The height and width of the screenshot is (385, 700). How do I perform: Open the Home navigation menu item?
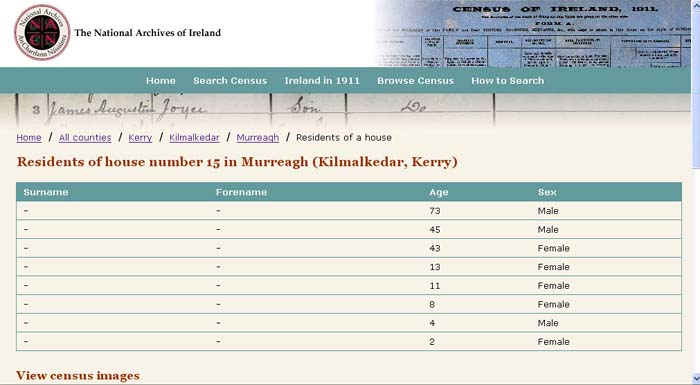click(x=161, y=81)
